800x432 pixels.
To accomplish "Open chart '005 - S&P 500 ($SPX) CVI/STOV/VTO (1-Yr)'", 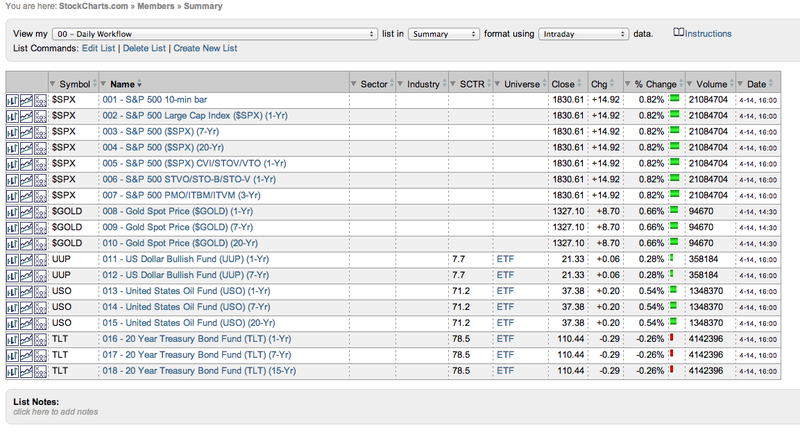I will [194, 163].
